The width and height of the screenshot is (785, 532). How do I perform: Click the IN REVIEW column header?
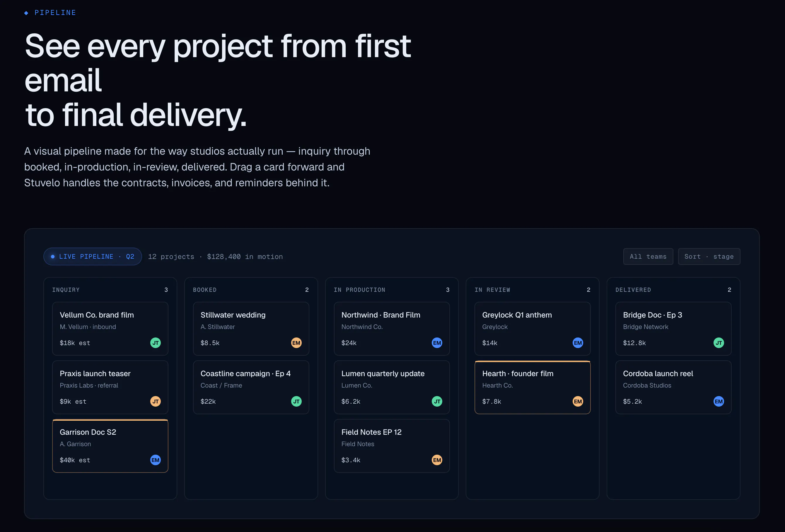(x=492, y=290)
